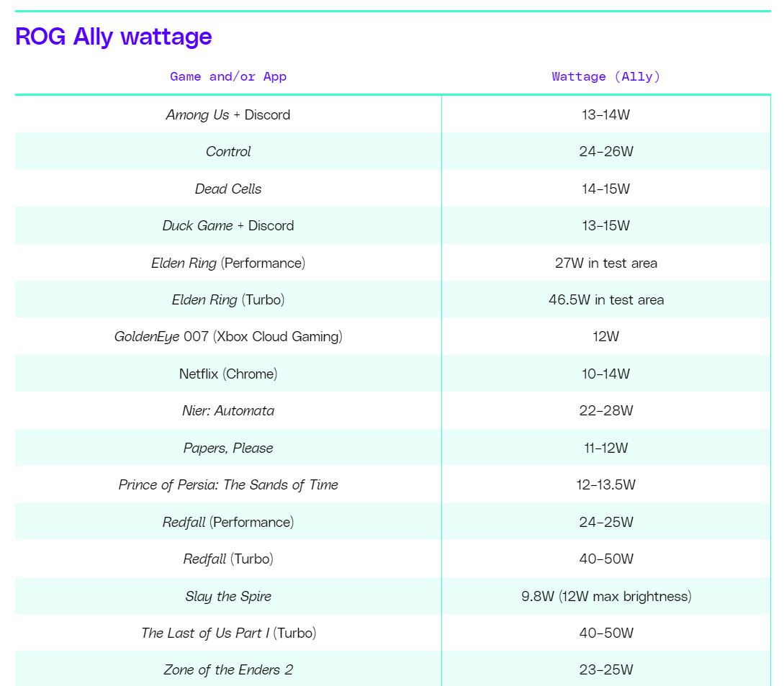784x686 pixels.
Task: Select the '11–12W' wattage value
Action: [606, 448]
